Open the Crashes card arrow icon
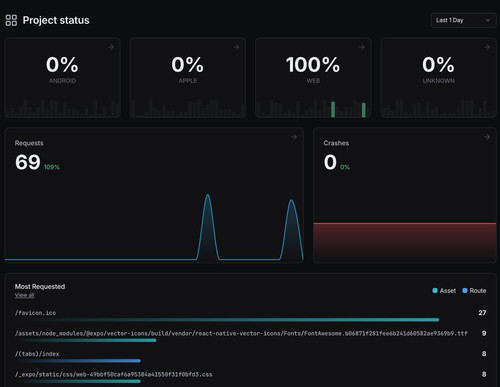Image resolution: width=500 pixels, height=387 pixels. click(x=487, y=137)
